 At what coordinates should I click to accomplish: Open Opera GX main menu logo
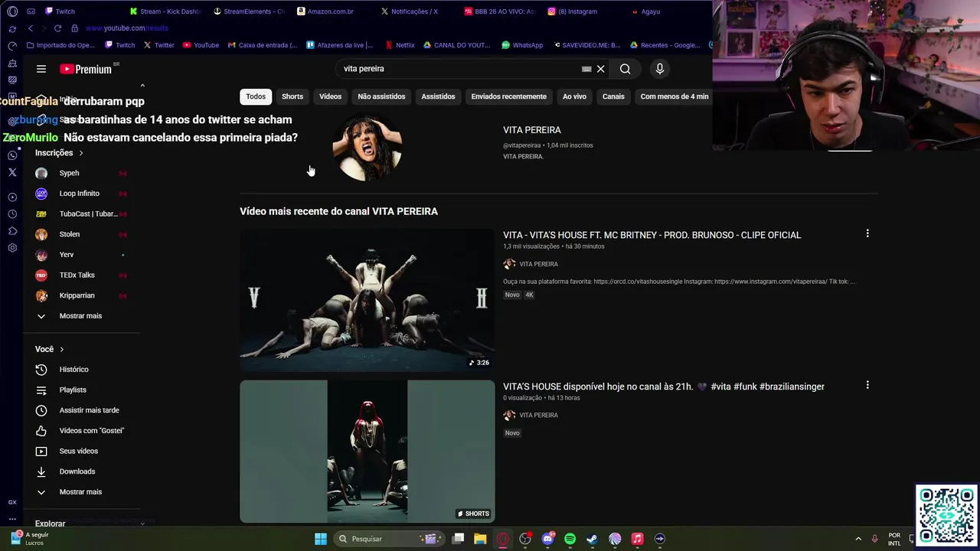point(12,11)
